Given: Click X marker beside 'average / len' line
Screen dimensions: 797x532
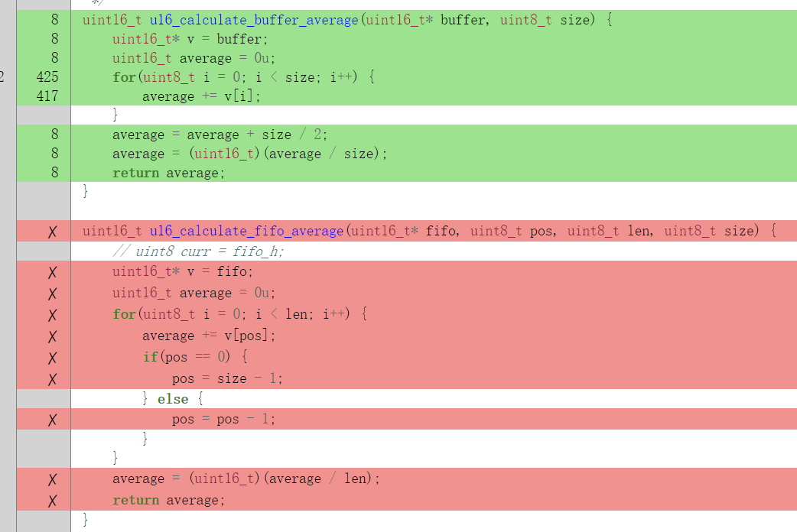Looking at the screenshot, I should [52, 479].
